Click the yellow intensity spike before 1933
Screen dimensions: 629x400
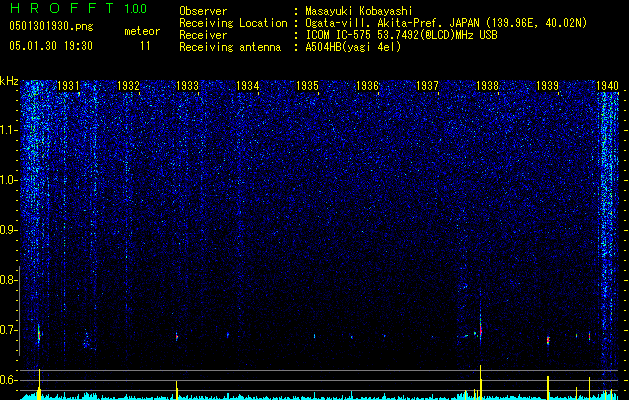pyautogui.click(x=177, y=390)
